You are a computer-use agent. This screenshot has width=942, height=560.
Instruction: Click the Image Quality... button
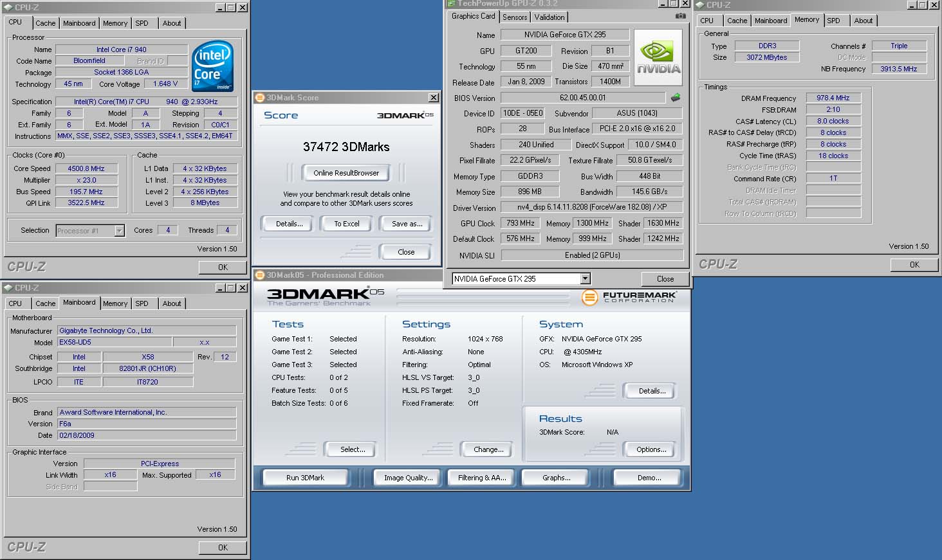(x=408, y=478)
